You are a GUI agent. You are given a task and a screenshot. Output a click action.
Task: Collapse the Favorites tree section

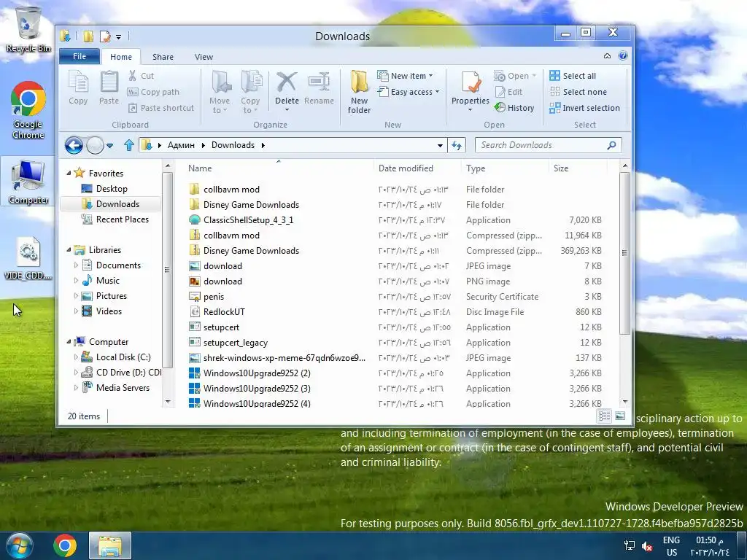[x=69, y=174]
